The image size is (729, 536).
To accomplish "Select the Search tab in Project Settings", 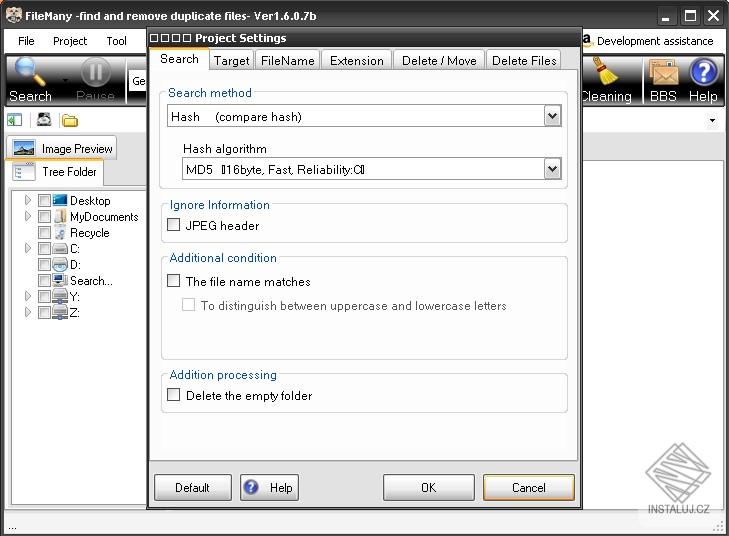I will tap(179, 59).
